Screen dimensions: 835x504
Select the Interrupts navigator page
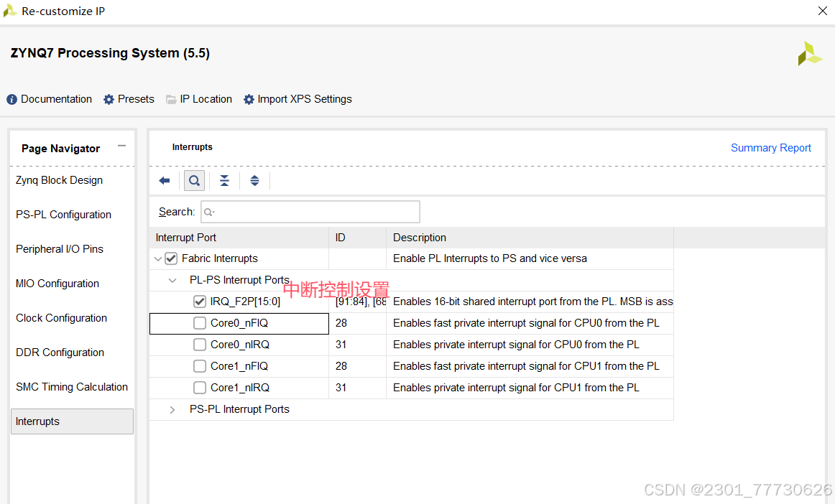(72, 421)
